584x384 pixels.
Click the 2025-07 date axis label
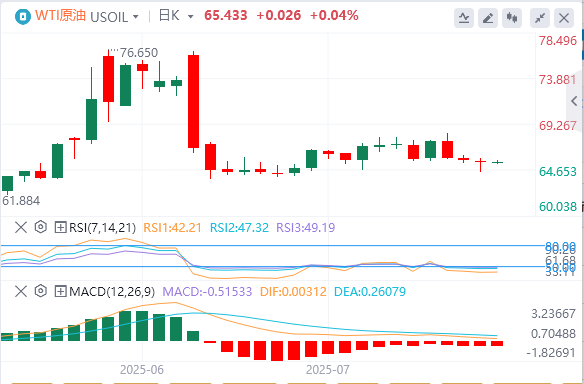tap(328, 370)
